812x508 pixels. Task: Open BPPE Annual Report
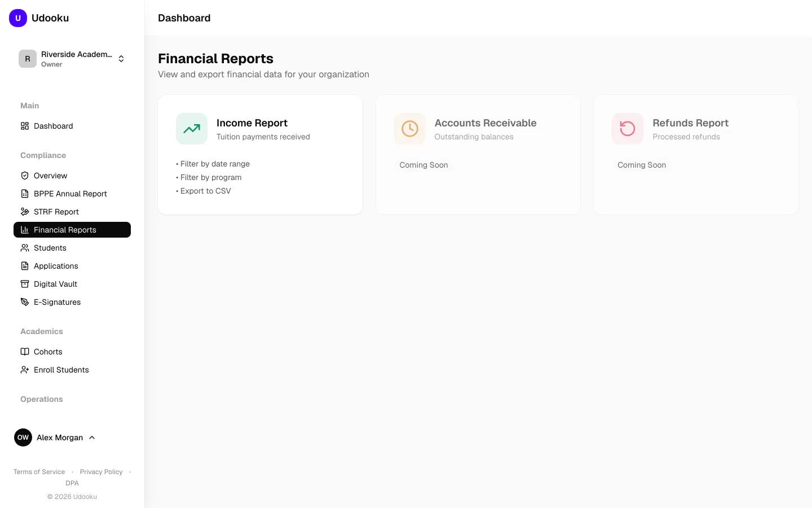72,194
